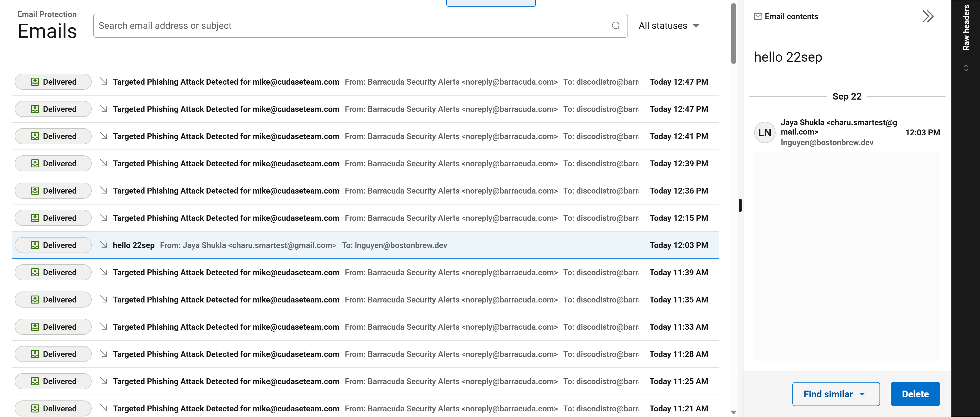Click inbound arrow icon on hello 22sep row
980x417 pixels.
pyautogui.click(x=103, y=245)
